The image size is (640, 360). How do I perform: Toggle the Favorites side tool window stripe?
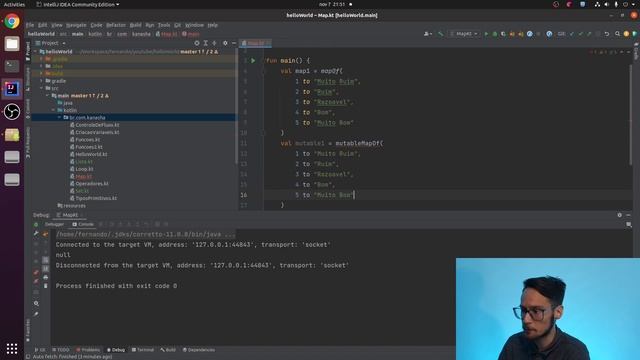tap(28, 331)
